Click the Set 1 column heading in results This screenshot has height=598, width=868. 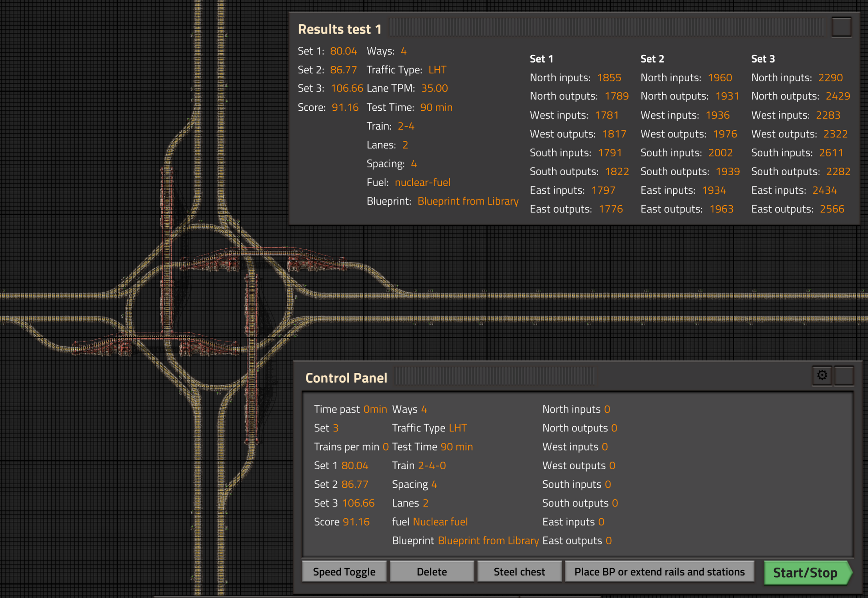(541, 59)
